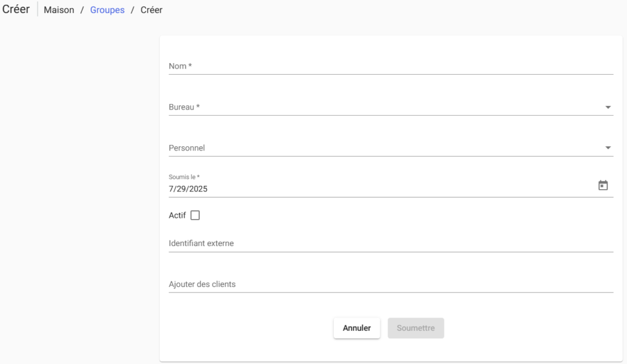Click the Ajouter des clients field

coord(391,284)
